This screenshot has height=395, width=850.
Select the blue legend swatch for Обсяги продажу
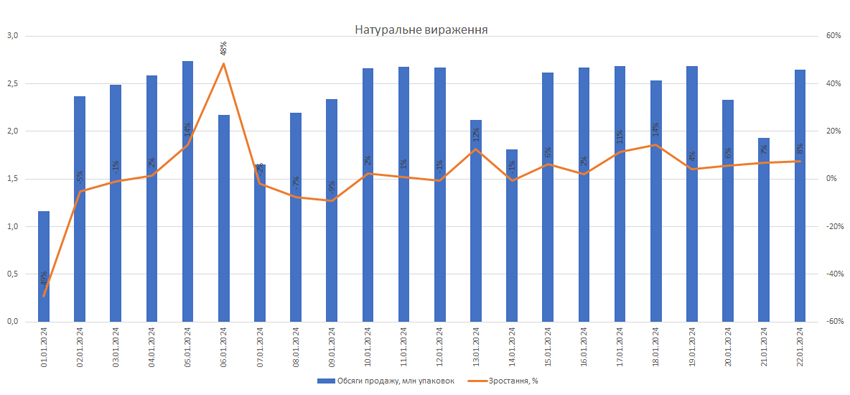point(325,381)
